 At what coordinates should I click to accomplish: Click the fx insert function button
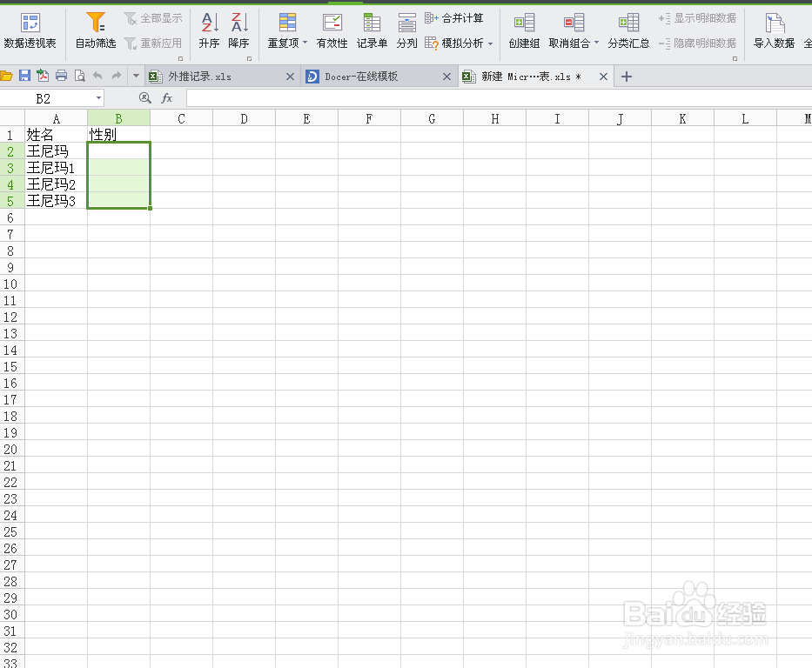167,97
